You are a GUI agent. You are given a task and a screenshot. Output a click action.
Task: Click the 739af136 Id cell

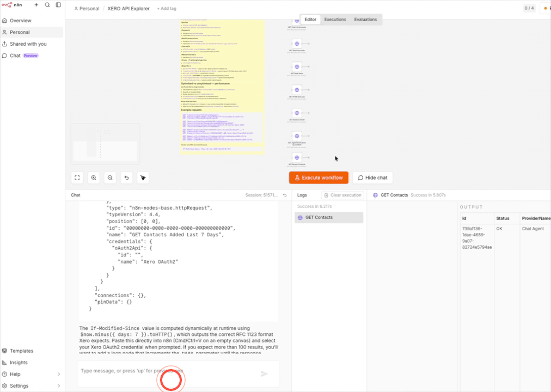pyautogui.click(x=477, y=238)
